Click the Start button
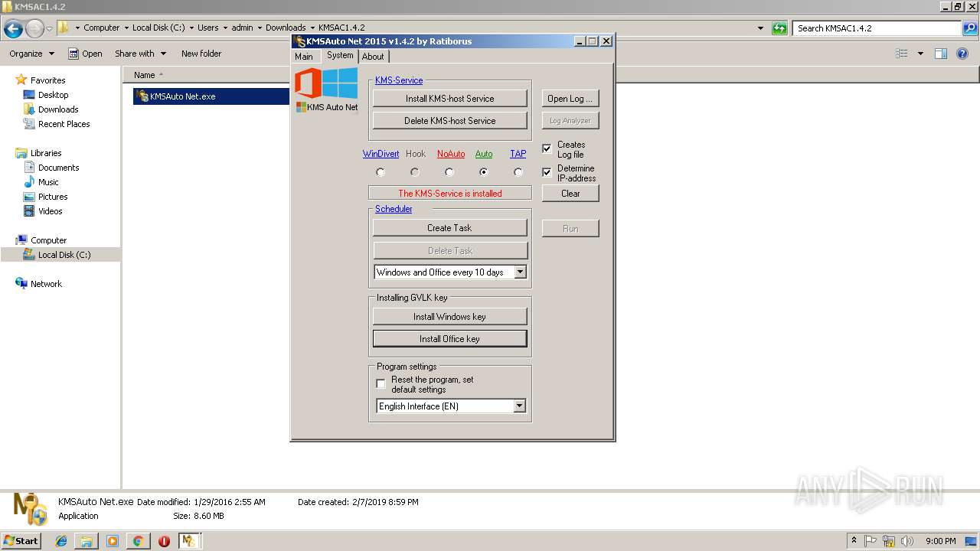 21,541
